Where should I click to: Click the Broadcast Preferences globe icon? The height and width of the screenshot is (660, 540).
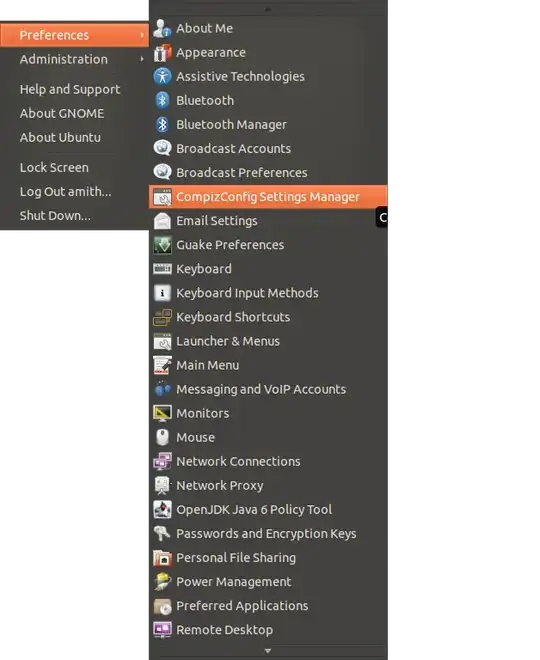[x=162, y=173]
